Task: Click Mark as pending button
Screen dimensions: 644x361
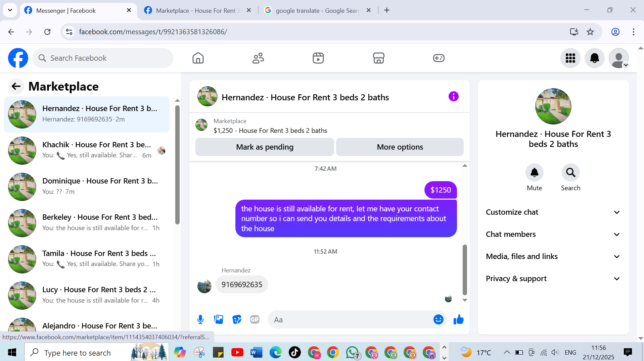Action: (x=265, y=147)
